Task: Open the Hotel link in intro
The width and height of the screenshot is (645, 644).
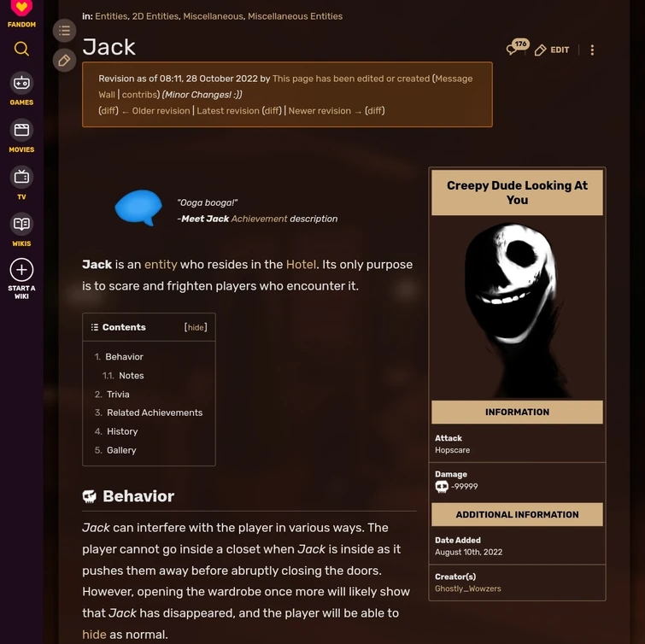Action: click(x=301, y=265)
